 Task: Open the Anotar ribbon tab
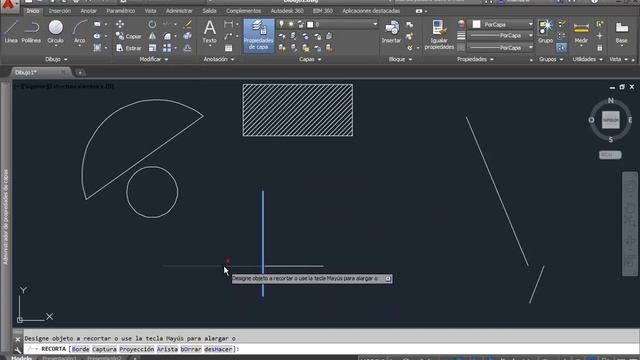point(89,11)
